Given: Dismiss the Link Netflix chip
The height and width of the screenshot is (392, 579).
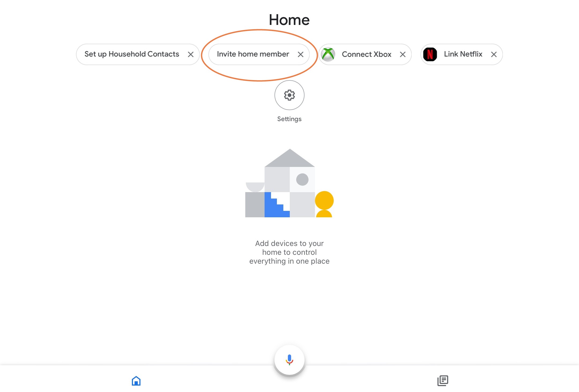Looking at the screenshot, I should (x=494, y=54).
